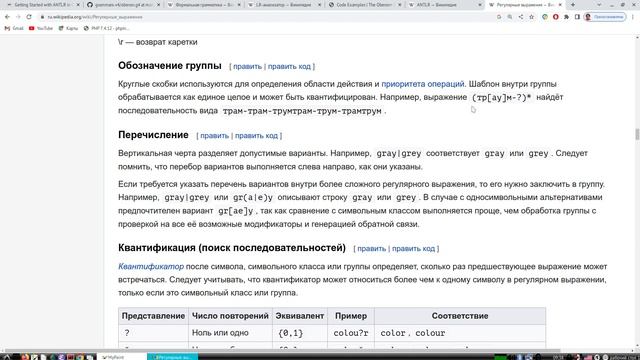Switch to MyPaint window in taskbar
This screenshot has height=360, width=640.
point(121,357)
